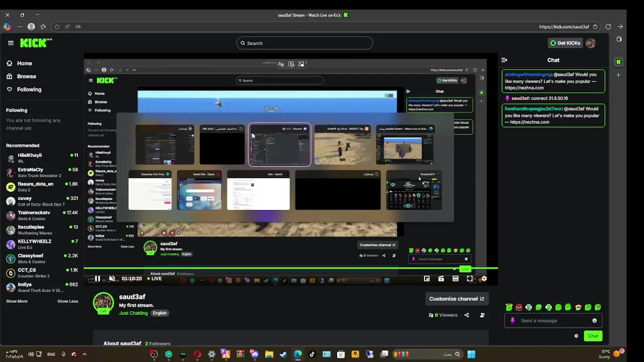Bookmark page with star icon
Viewport: 644px width, 362px height.
pos(57,27)
